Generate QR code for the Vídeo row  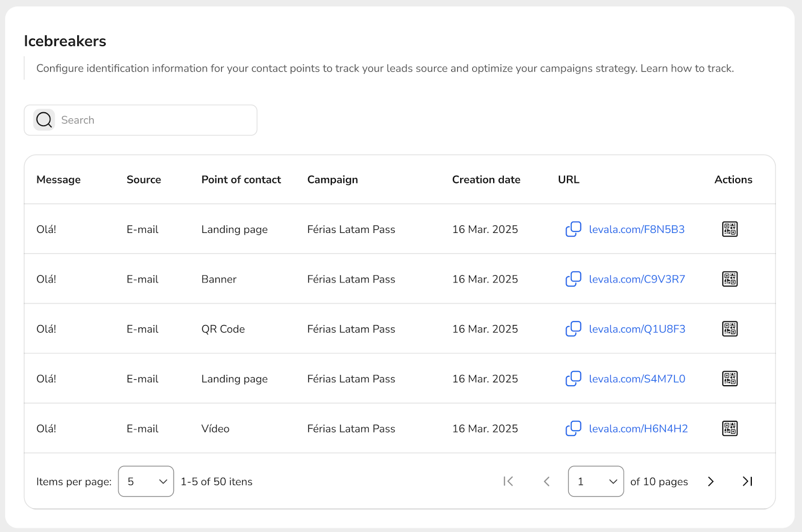pyautogui.click(x=729, y=428)
